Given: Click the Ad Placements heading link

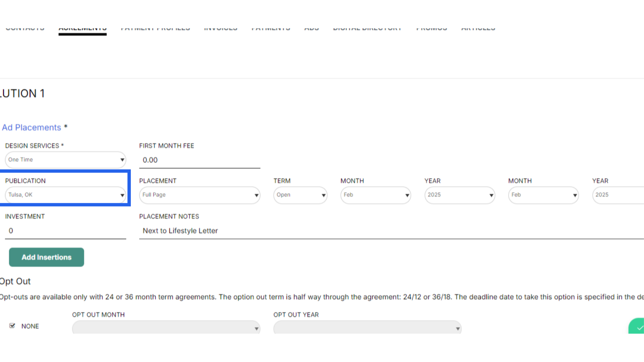Looking at the screenshot, I should point(32,128).
